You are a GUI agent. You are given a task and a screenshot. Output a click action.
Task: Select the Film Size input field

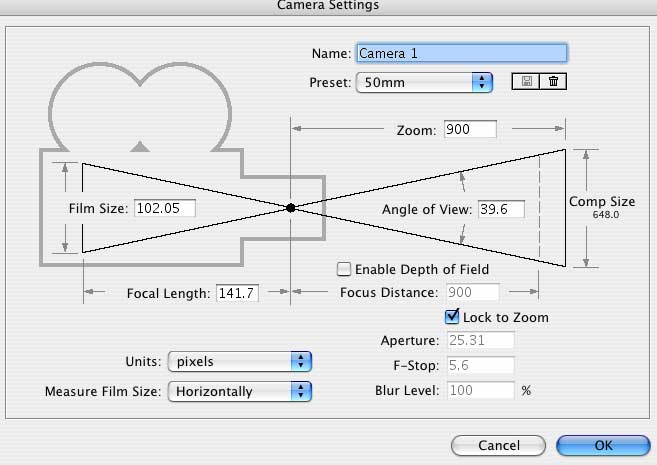(x=163, y=209)
